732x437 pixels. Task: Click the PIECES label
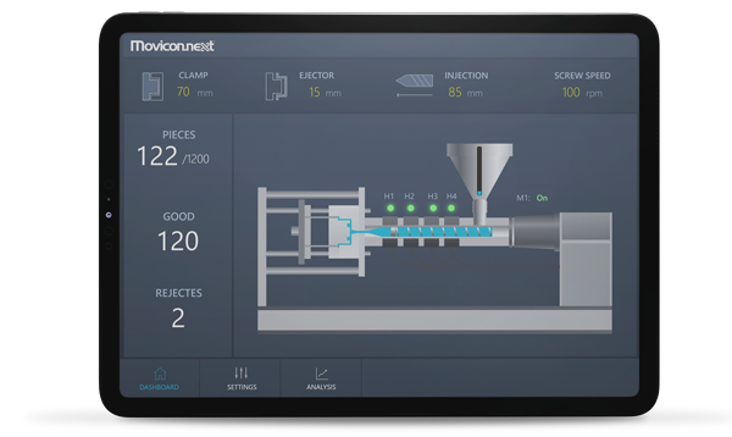[179, 135]
